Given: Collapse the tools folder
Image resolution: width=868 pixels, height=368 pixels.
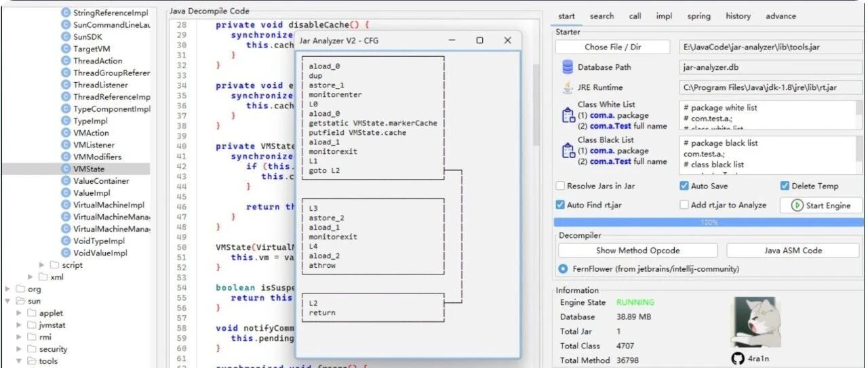Looking at the screenshot, I should pyautogui.click(x=19, y=361).
